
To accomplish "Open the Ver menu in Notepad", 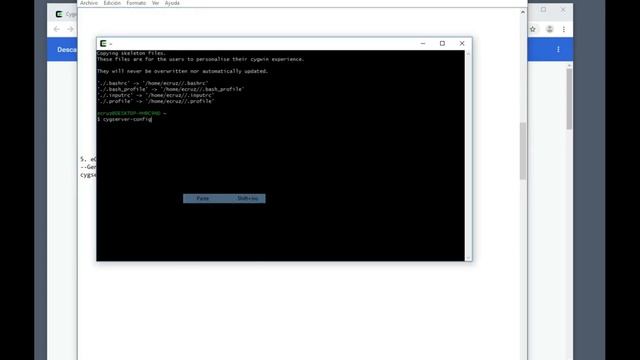I will coord(156,3).
